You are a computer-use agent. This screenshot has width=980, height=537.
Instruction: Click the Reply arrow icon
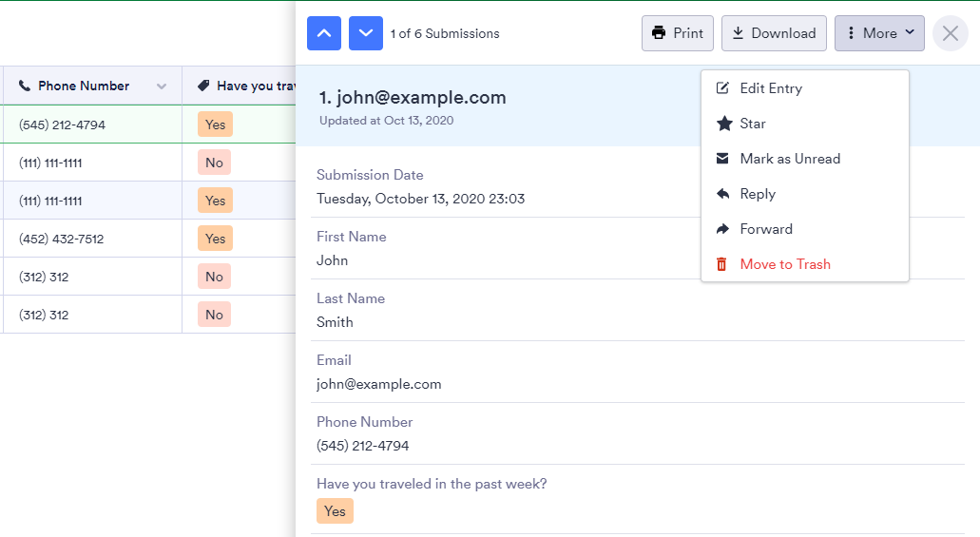click(x=723, y=194)
